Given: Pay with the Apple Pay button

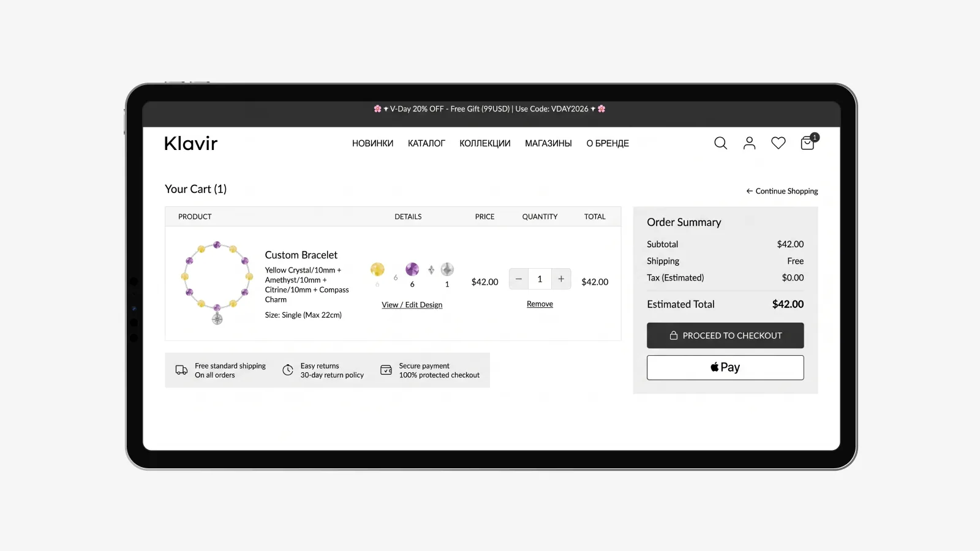Looking at the screenshot, I should click(725, 367).
